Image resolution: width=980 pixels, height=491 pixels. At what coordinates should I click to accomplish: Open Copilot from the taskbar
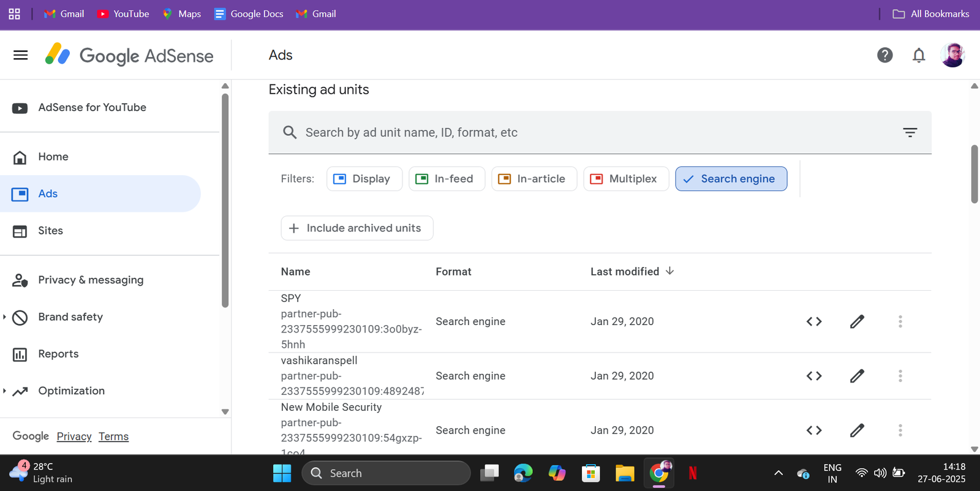557,473
